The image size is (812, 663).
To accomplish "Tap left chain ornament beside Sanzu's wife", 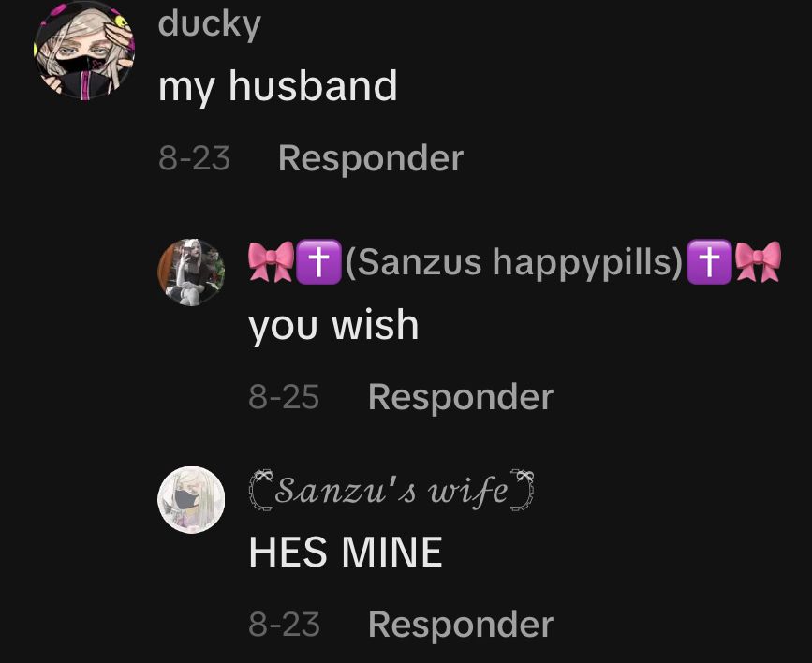I will point(261,491).
